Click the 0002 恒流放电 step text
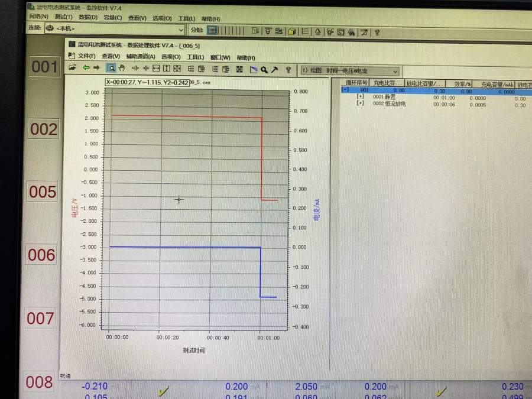This screenshot has width=532, height=399. click(389, 103)
